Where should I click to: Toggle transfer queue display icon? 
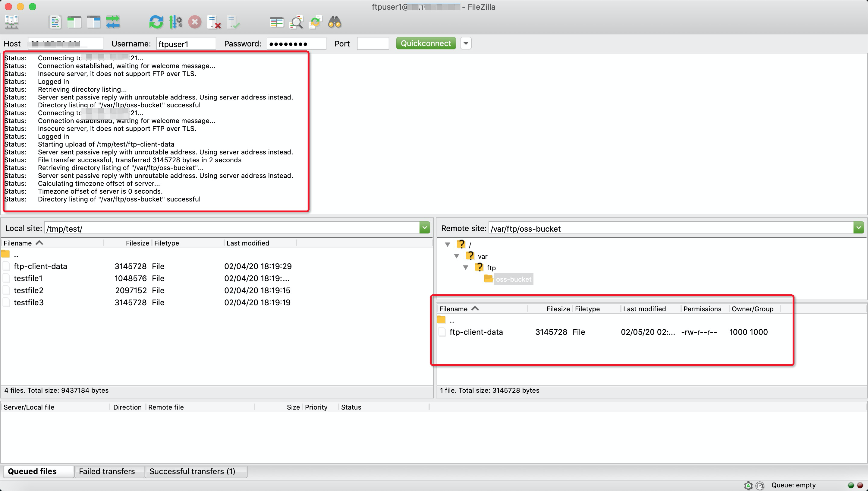[x=113, y=22]
